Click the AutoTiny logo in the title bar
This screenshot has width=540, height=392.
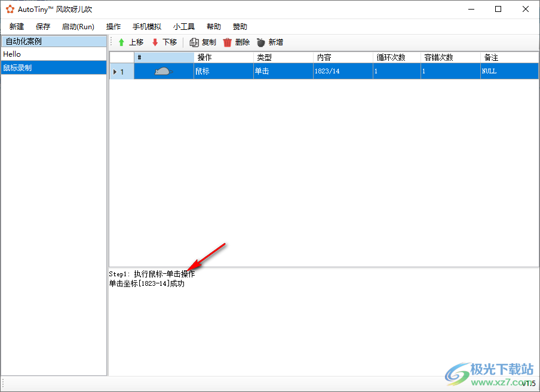(x=10, y=8)
